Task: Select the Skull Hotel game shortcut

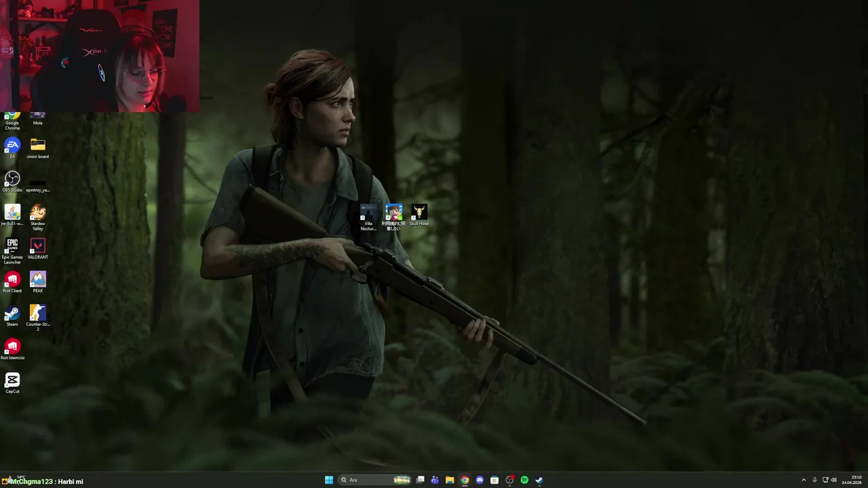Action: point(419,215)
